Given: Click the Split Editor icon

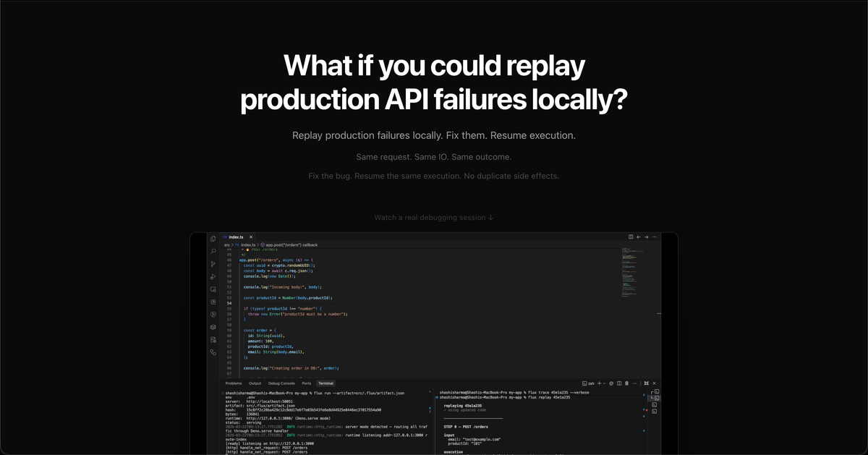Looking at the screenshot, I should tap(631, 237).
